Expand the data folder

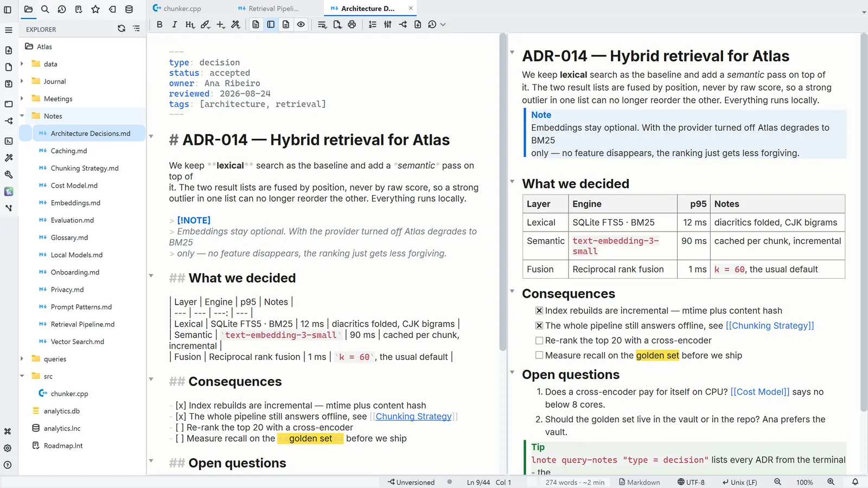22,64
